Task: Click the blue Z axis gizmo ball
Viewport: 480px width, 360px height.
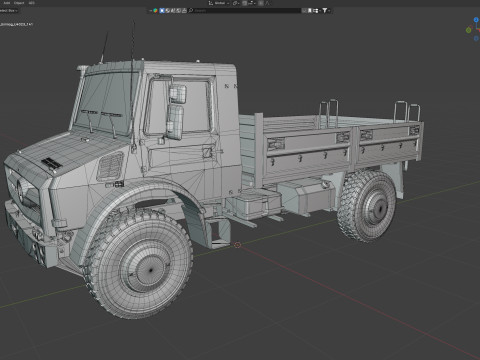Action: [476, 20]
